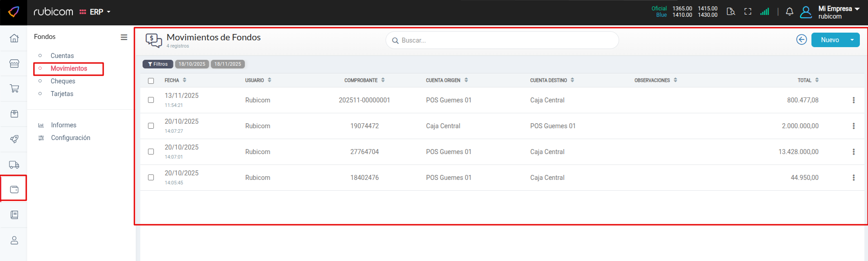The width and height of the screenshot is (868, 261).
Task: Open the wallet funds sidebar icon
Action: (14, 189)
